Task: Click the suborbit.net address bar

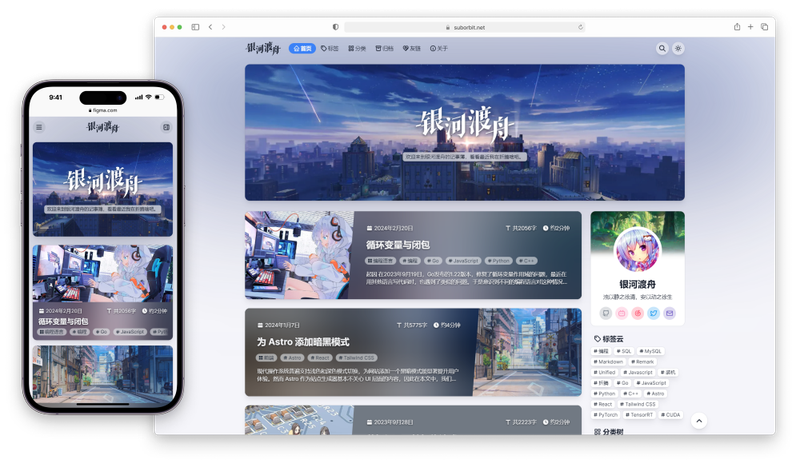Action: [x=464, y=27]
